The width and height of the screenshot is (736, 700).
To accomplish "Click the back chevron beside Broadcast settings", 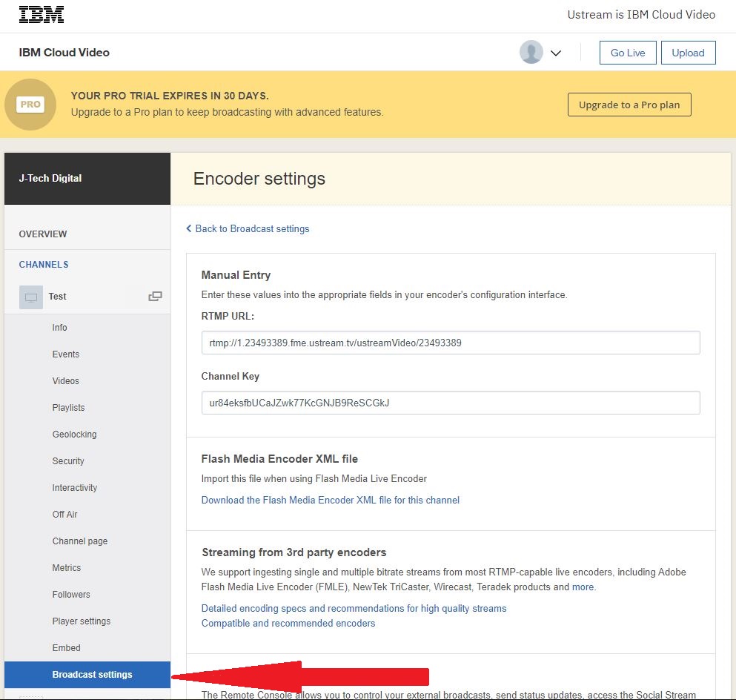I will (189, 228).
